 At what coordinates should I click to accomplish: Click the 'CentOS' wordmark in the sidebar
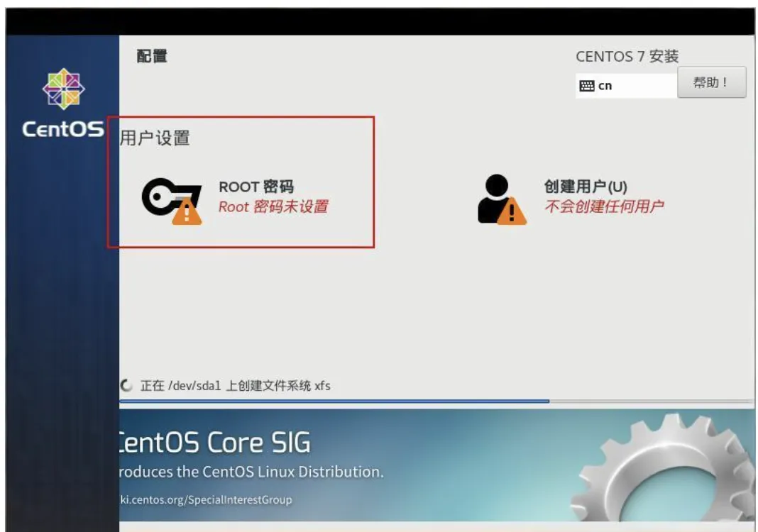[x=63, y=129]
